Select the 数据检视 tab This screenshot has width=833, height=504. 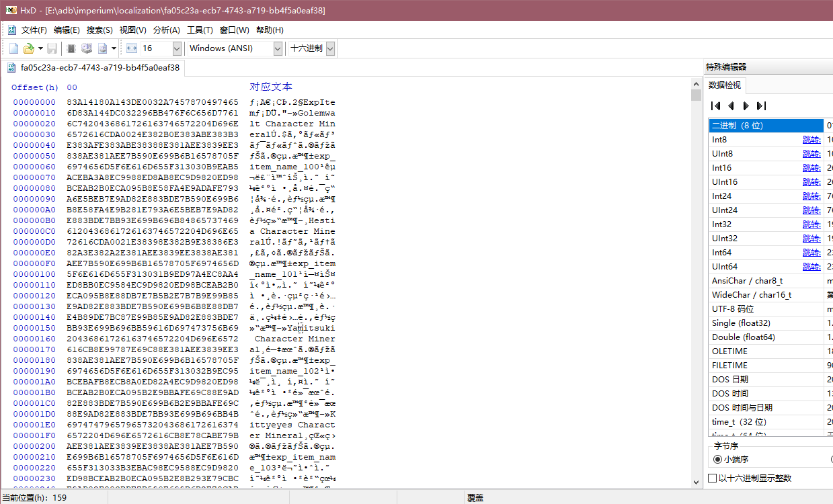[x=725, y=85]
